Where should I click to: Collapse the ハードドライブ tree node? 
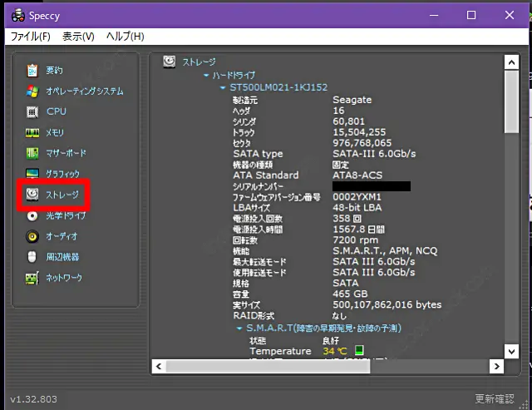coord(206,75)
